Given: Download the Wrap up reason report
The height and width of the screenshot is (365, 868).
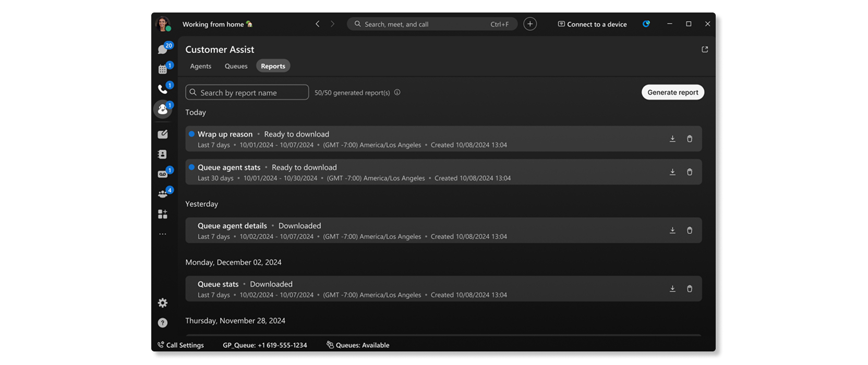Looking at the screenshot, I should (672, 139).
